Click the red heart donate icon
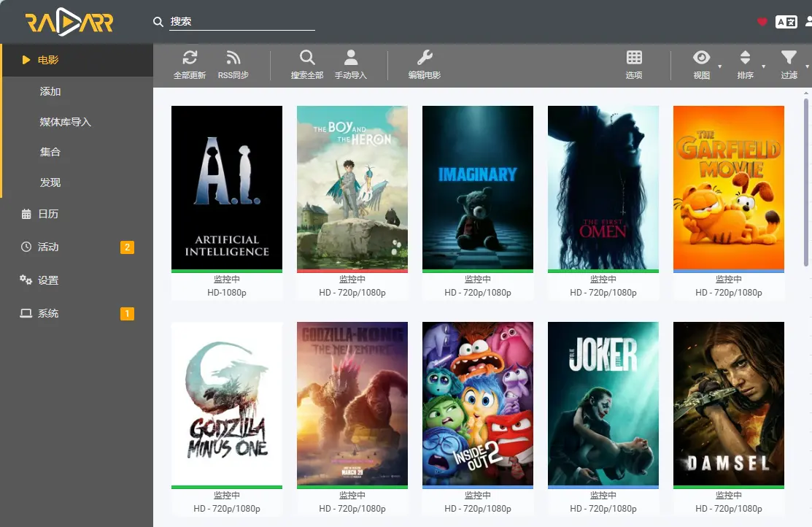This screenshot has height=527, width=812. click(762, 22)
